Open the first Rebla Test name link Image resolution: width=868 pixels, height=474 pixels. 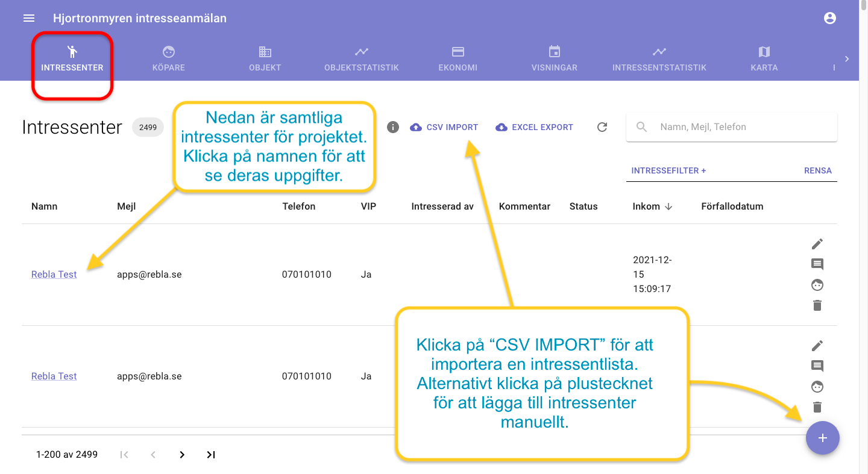(54, 275)
